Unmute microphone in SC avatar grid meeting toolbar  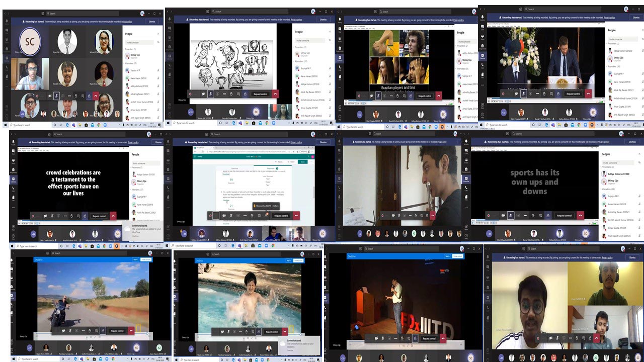(x=56, y=96)
